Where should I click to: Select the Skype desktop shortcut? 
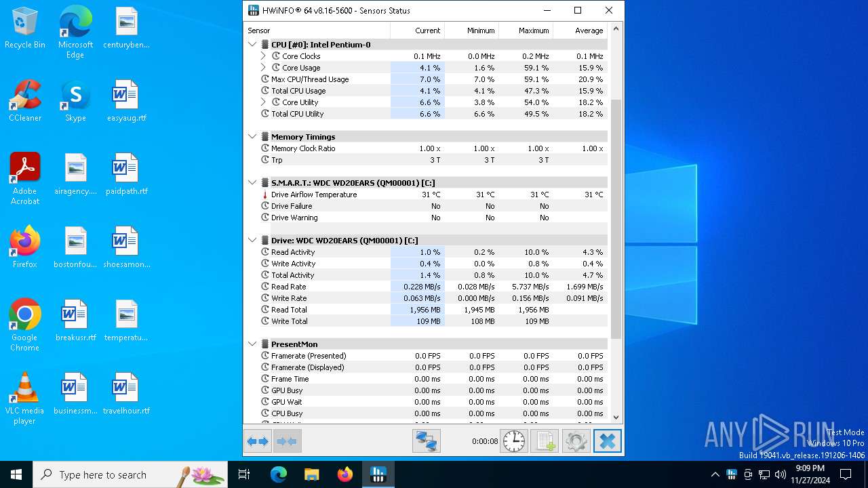[x=75, y=102]
